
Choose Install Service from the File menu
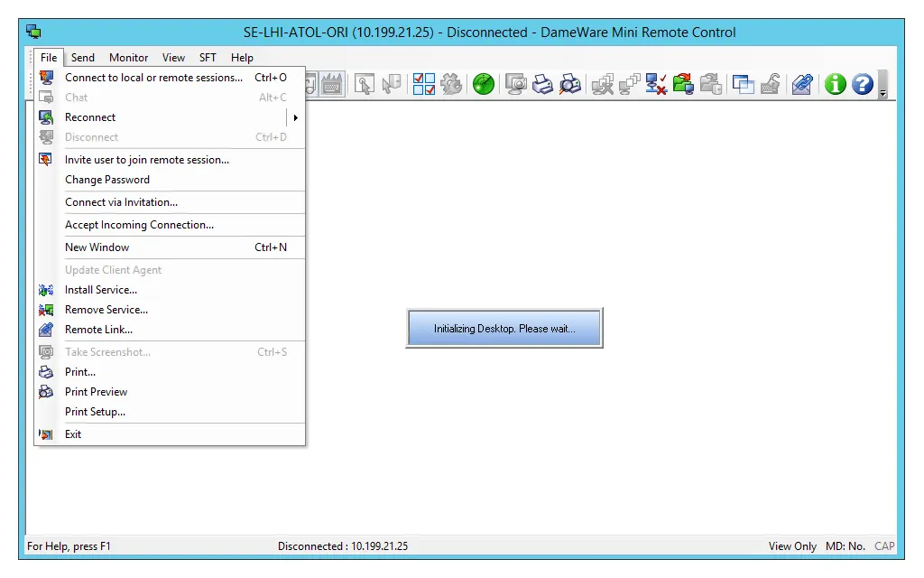click(x=99, y=289)
